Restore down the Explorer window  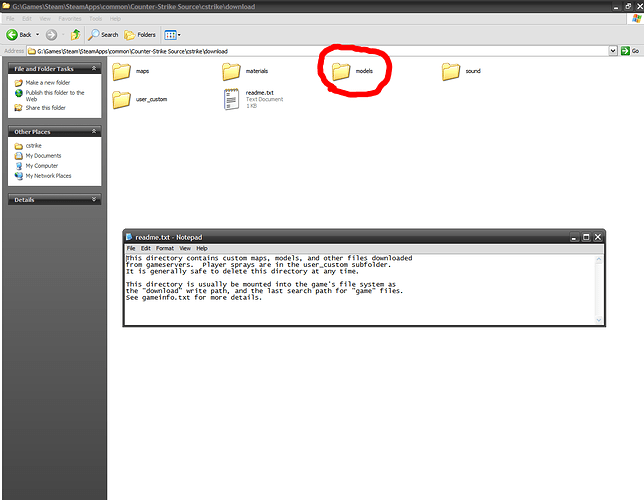[628, 6]
